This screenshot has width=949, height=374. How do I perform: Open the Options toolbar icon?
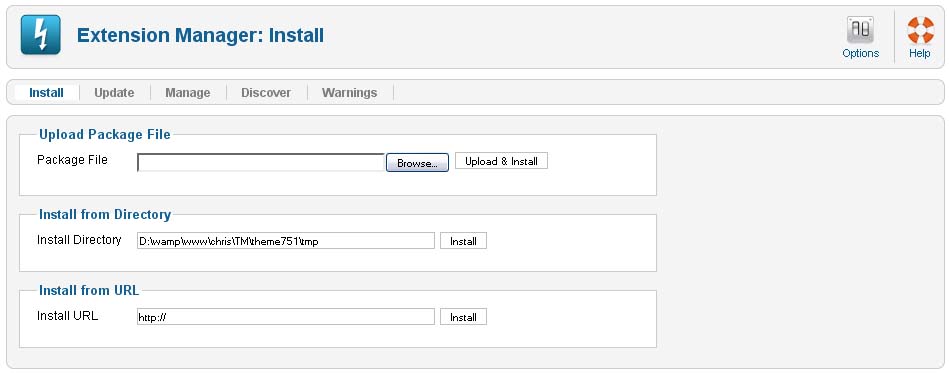click(860, 30)
